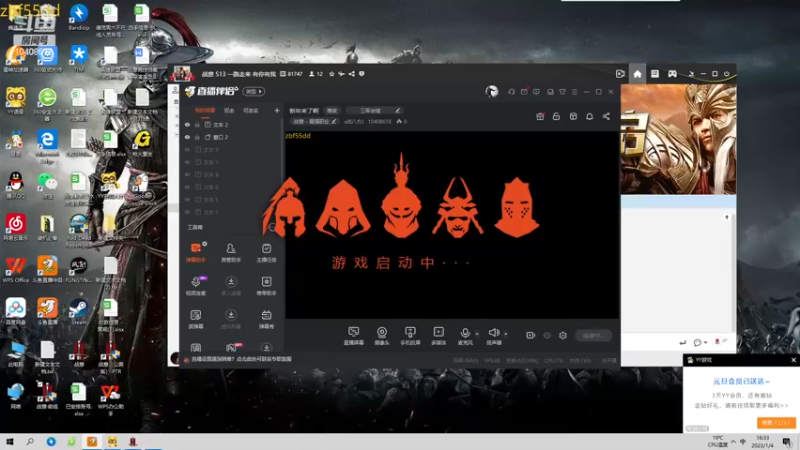800x450 pixels.
Task: Click the start-live button at bottom right
Action: pyautogui.click(x=593, y=335)
